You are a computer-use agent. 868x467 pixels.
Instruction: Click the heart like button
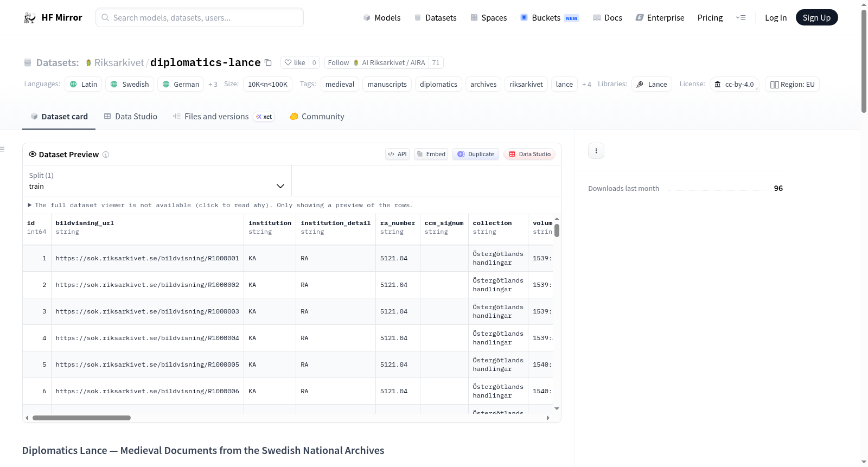(x=295, y=62)
